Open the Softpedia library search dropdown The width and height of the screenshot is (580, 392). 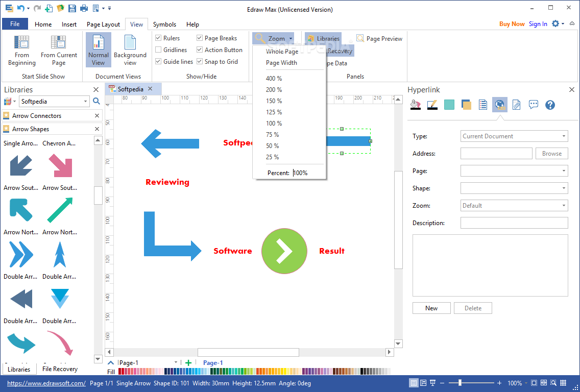(85, 102)
